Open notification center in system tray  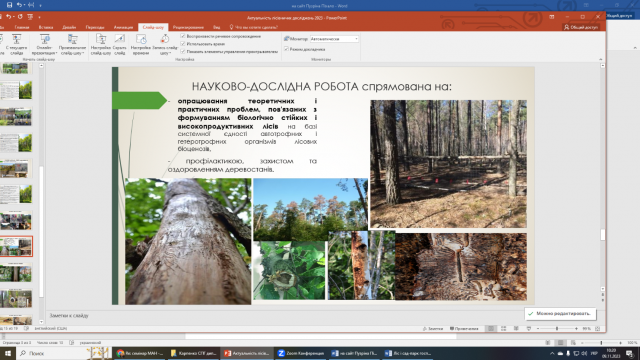pos(630,353)
